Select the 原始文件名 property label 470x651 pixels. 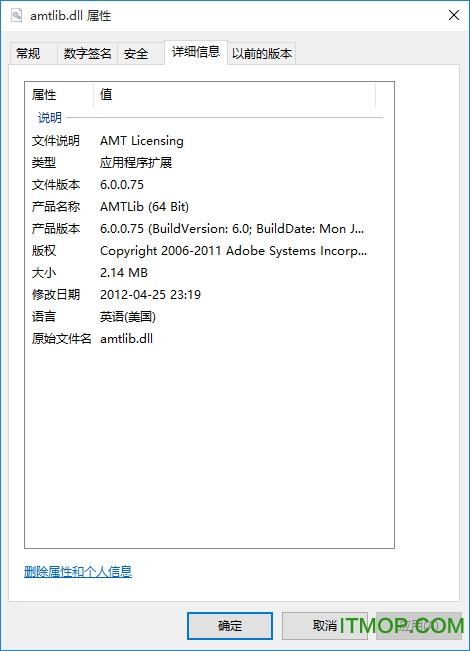click(x=61, y=339)
